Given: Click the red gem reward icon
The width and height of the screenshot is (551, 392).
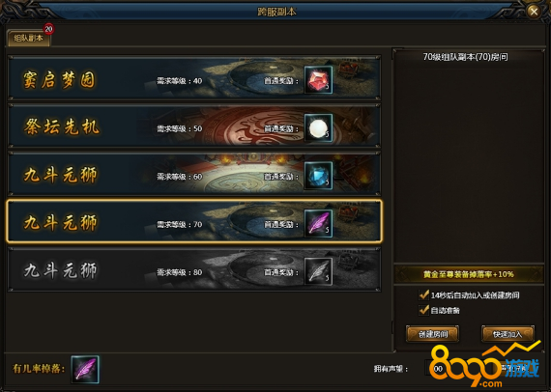Looking at the screenshot, I should tap(318, 80).
